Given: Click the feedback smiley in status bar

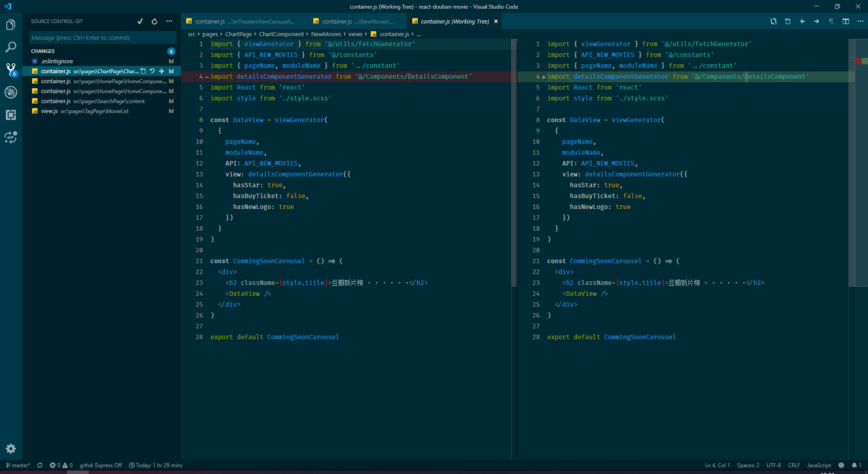Looking at the screenshot, I should [x=841, y=465].
